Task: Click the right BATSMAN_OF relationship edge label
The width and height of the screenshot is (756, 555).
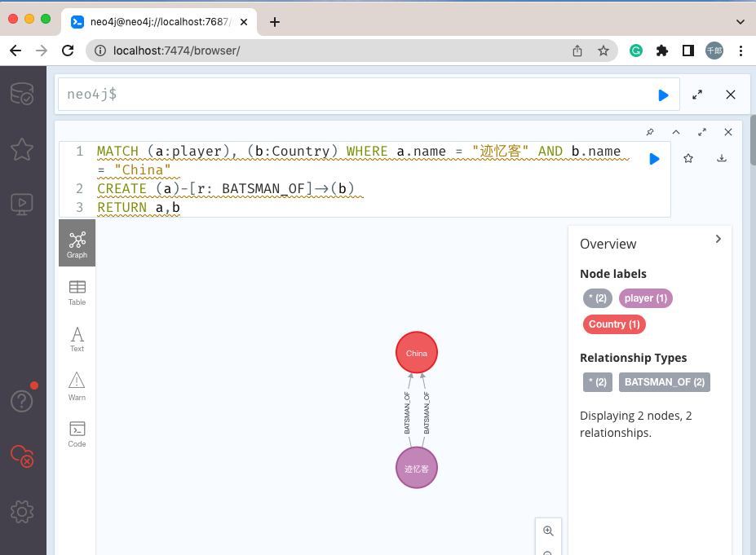Action: point(427,413)
